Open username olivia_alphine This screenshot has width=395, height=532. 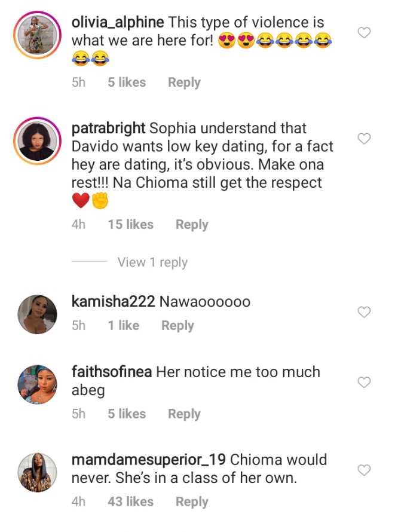click(118, 23)
